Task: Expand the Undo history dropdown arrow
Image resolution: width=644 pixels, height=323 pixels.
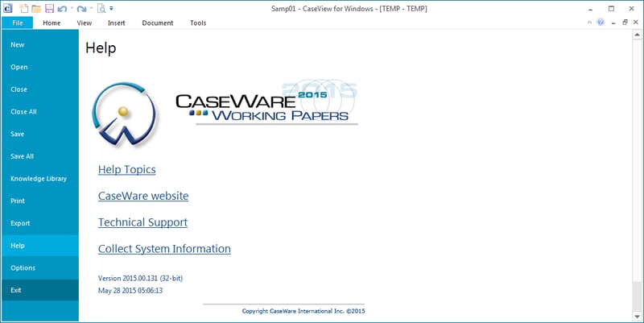Action: 70,8
